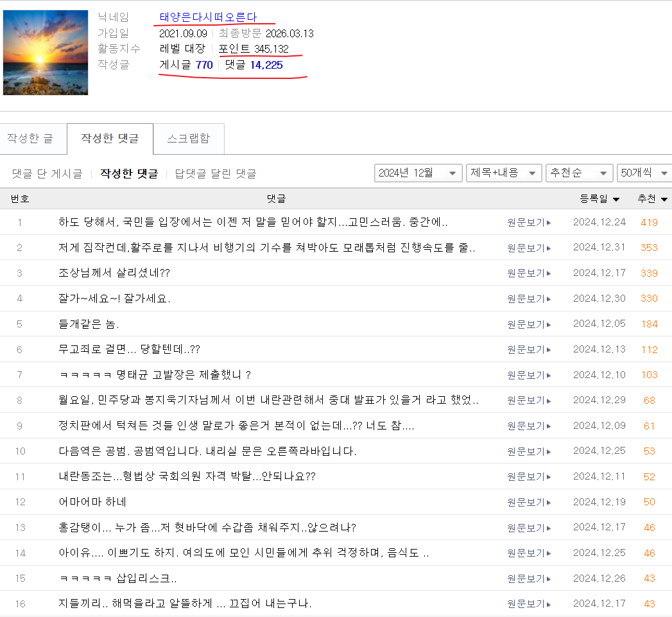Click 원문보기 arrow for 무고죄로 걸면 row

(529, 349)
